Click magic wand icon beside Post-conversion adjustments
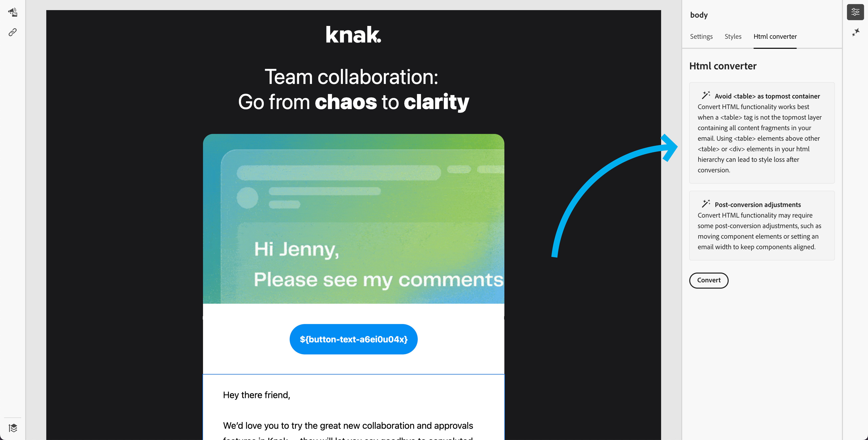 click(706, 204)
